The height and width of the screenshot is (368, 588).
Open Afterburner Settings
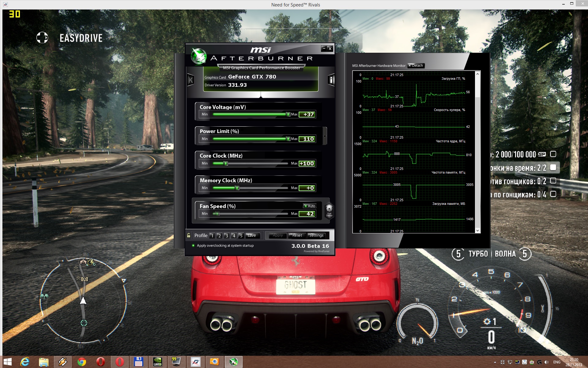tap(316, 236)
